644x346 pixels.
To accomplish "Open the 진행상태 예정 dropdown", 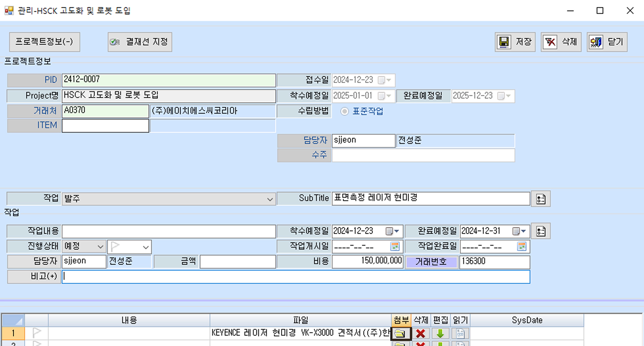I will tap(100, 247).
